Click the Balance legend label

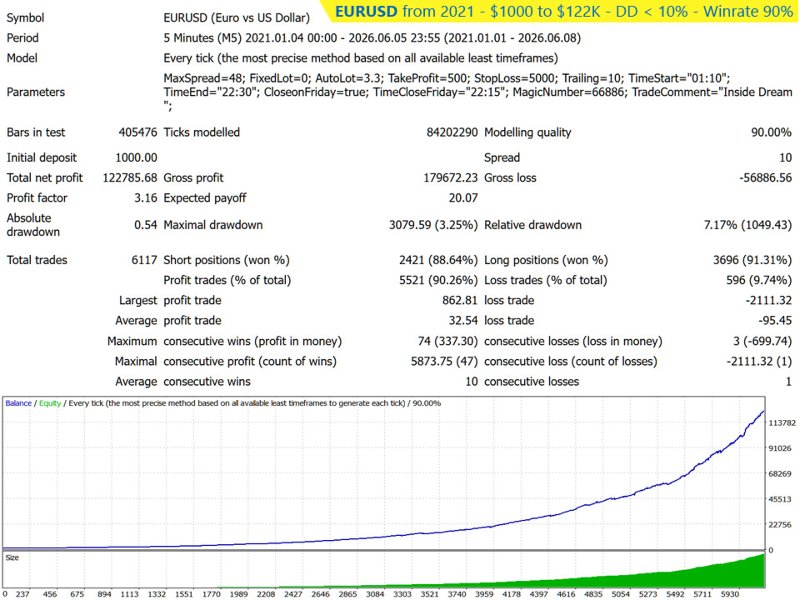point(18,403)
